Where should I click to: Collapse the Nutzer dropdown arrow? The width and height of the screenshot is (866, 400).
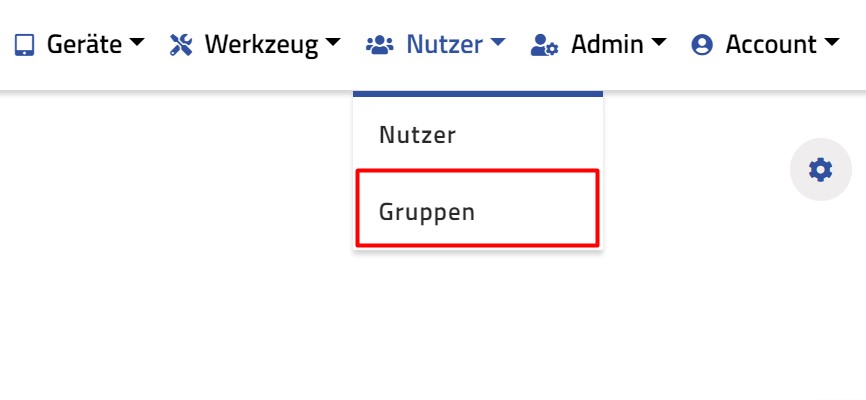tap(497, 43)
